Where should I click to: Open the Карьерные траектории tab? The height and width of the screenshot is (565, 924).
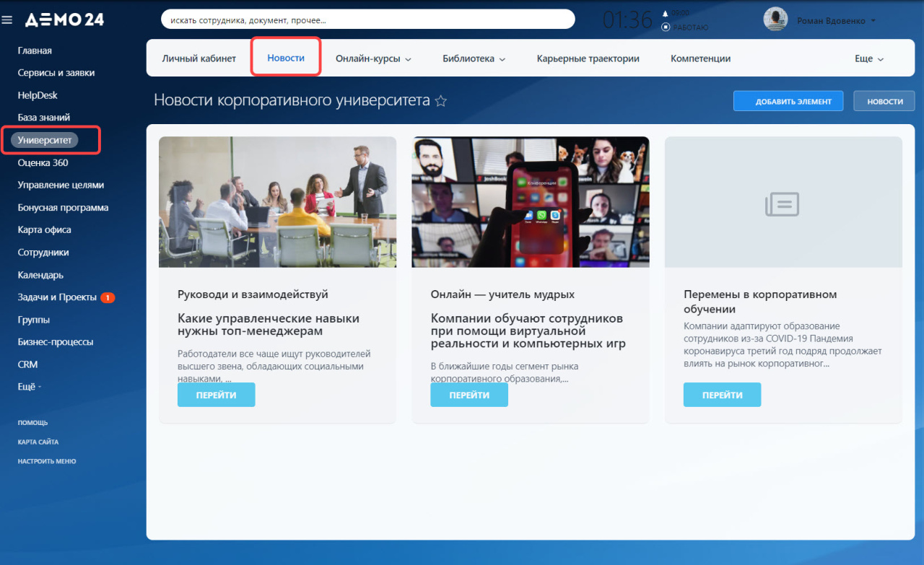tap(588, 58)
